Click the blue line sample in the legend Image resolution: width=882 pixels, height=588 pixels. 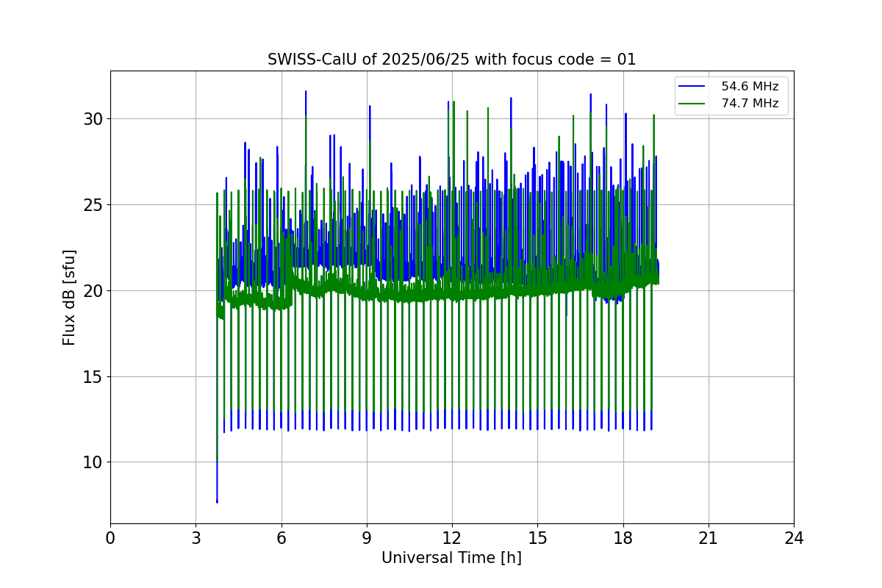pos(693,87)
